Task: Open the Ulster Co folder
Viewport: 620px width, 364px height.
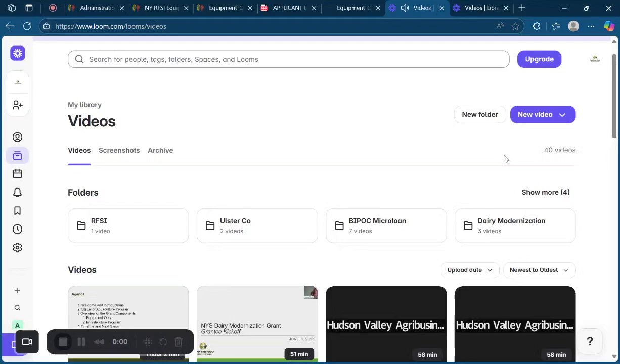Action: pyautogui.click(x=257, y=226)
